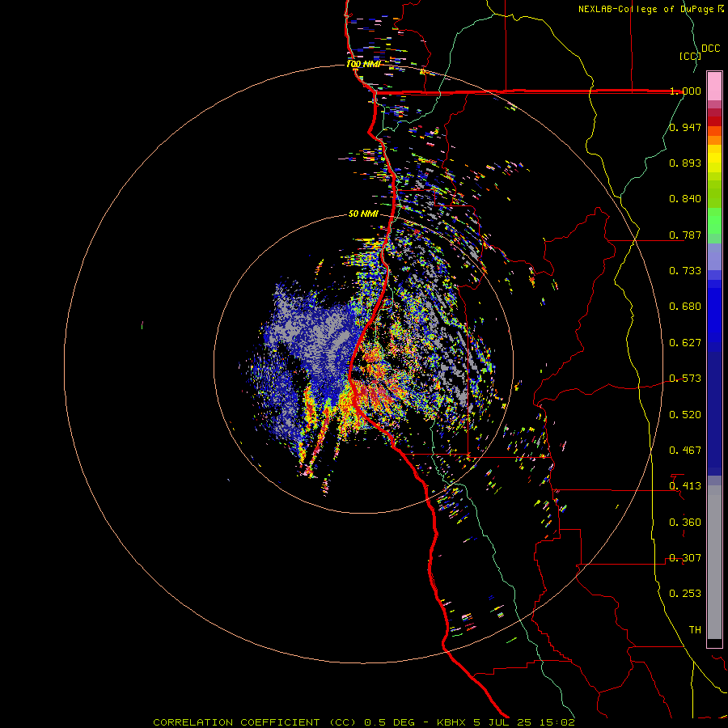The width and height of the screenshot is (728, 728).
Task: Click the CORRELATION COEFFICIENT (CC) product title
Action: coord(255,722)
